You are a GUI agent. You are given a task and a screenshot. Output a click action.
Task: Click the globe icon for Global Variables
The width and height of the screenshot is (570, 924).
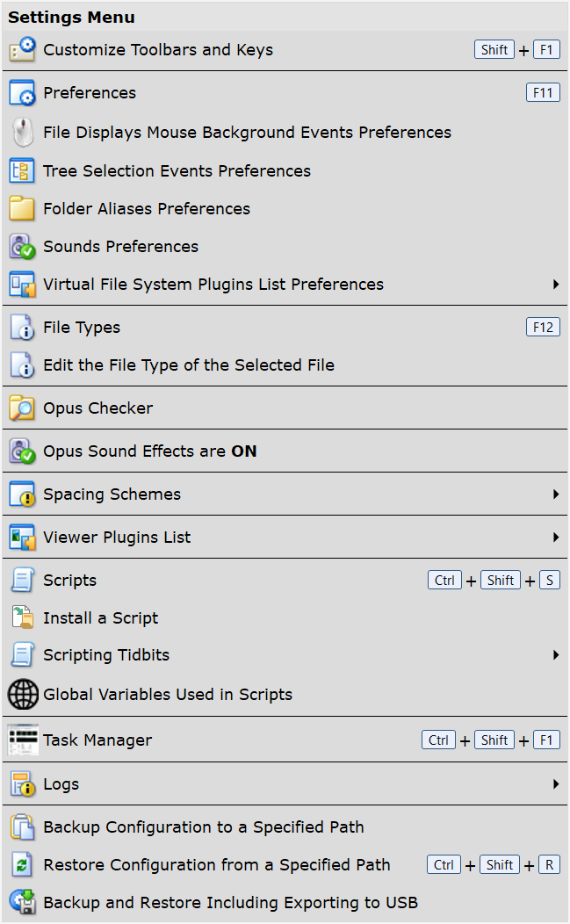(x=23, y=694)
